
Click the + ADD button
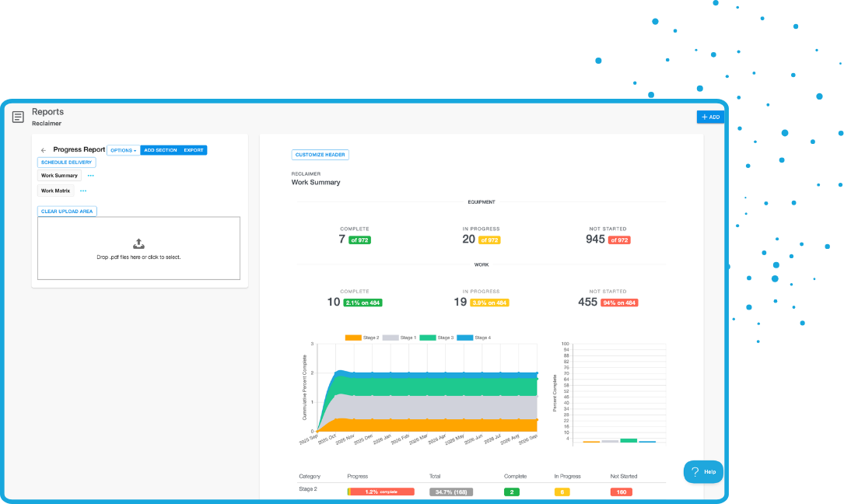tap(710, 117)
